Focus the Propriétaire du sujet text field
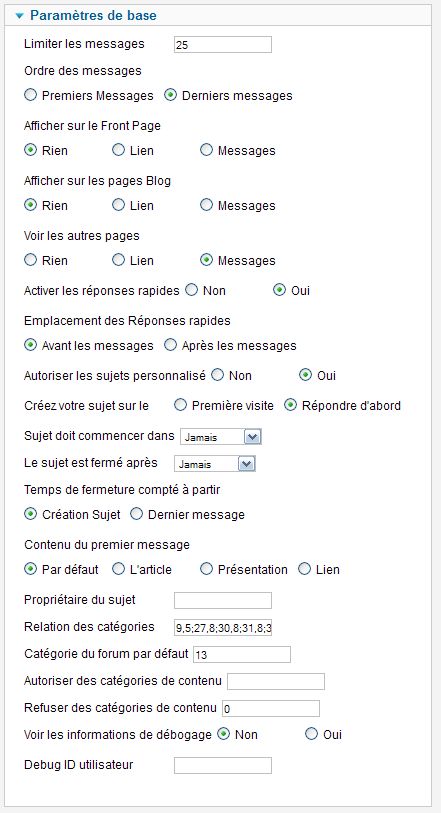The height and width of the screenshot is (813, 441). (223, 600)
